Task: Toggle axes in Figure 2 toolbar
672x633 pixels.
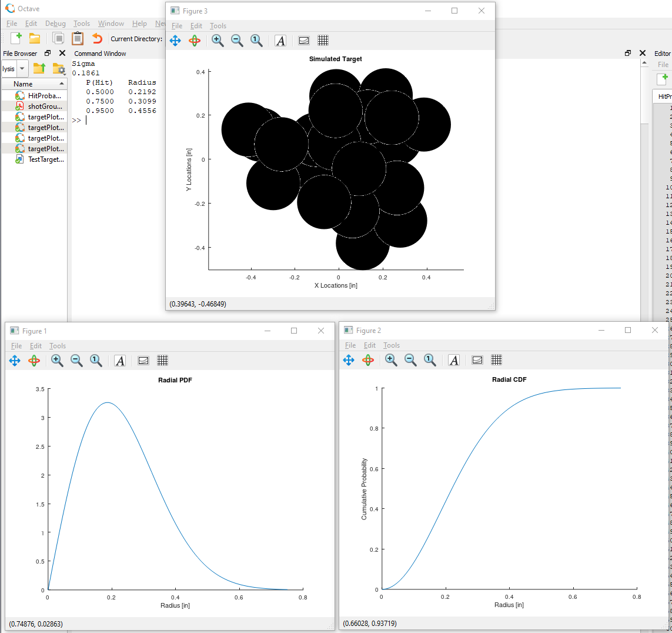Action: click(x=477, y=360)
